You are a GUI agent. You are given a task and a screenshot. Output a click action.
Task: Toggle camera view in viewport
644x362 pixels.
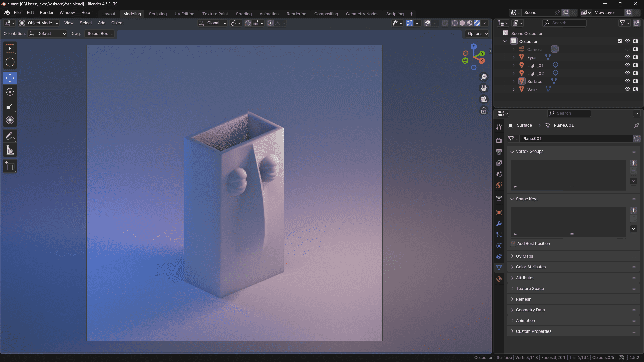pos(484,99)
